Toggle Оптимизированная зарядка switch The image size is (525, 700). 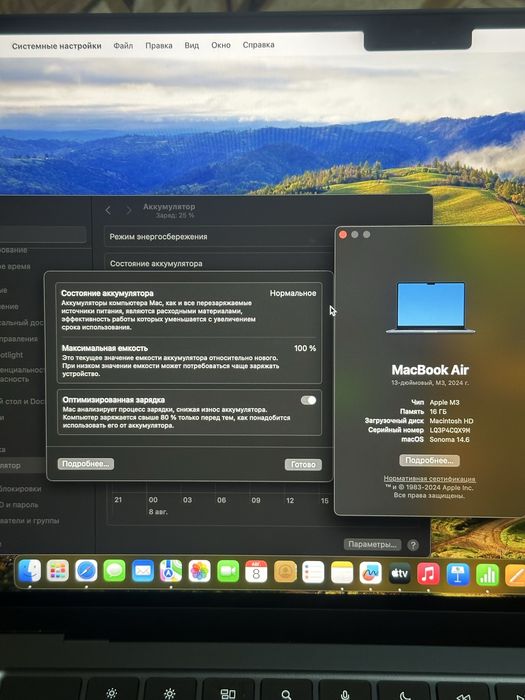(308, 400)
